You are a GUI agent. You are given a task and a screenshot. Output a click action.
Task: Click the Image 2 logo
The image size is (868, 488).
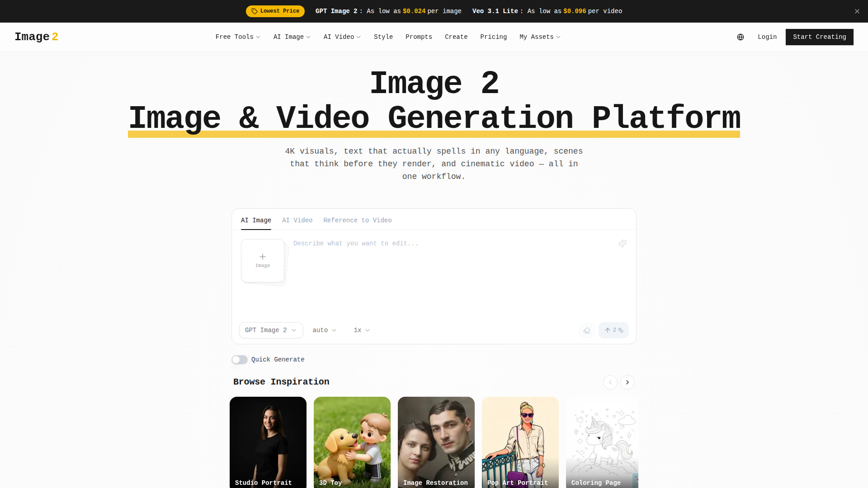pos(36,37)
